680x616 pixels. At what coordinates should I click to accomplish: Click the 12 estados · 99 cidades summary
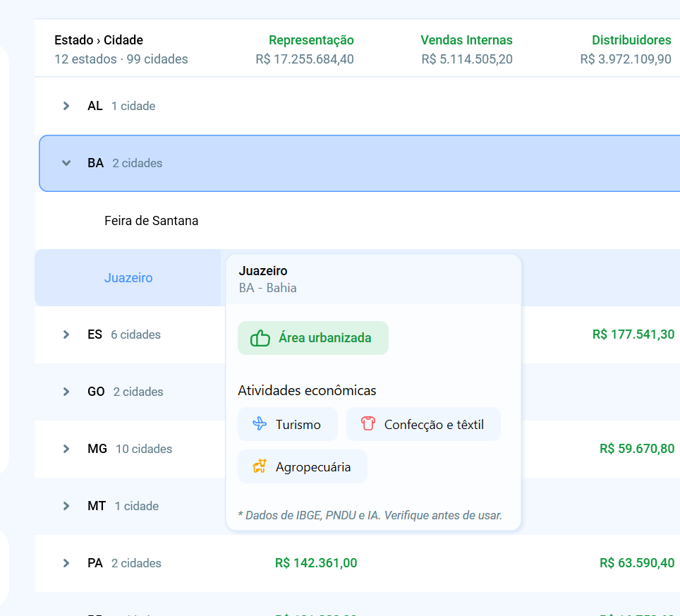121,59
